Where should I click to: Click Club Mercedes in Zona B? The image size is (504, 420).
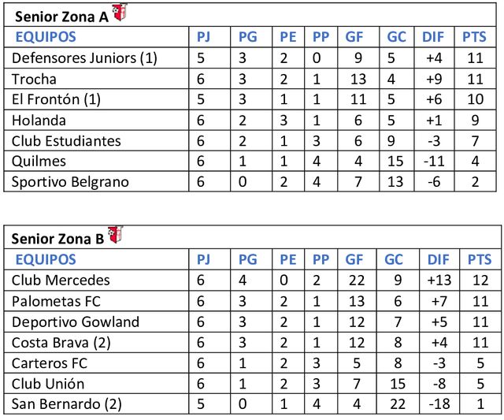61,280
